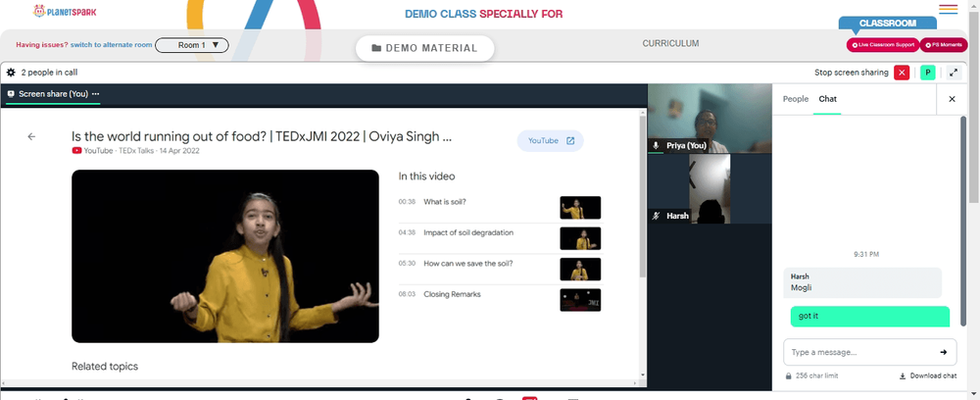This screenshot has height=400, width=980.
Task: Click Live Classroom Support button
Action: 883,45
